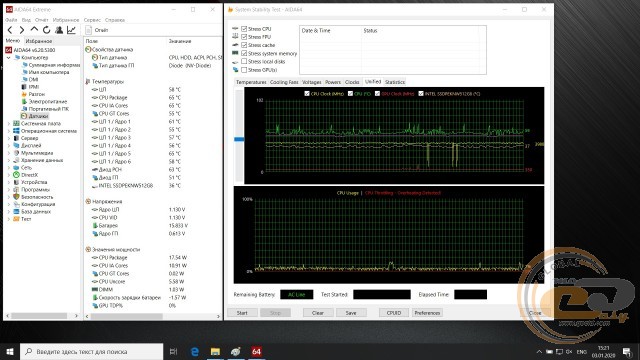Toggle Stress cache checkbox
The width and height of the screenshot is (640, 360).
pyautogui.click(x=244, y=45)
